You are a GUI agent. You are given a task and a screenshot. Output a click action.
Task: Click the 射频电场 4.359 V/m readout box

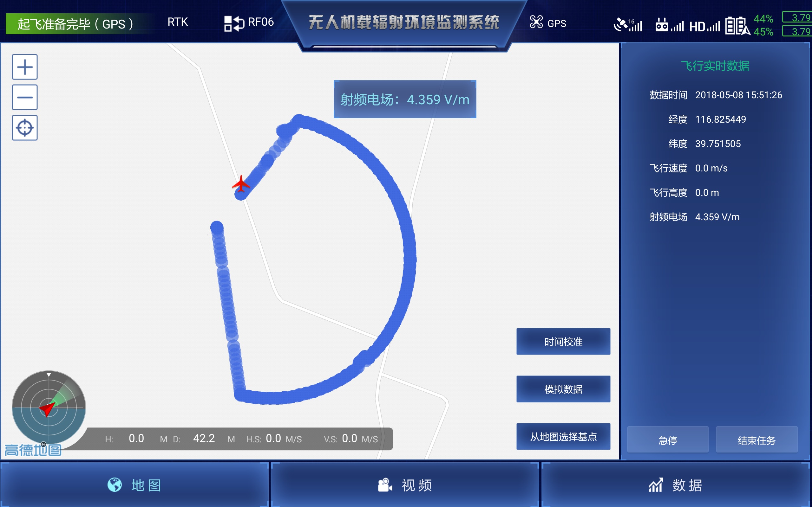(405, 99)
